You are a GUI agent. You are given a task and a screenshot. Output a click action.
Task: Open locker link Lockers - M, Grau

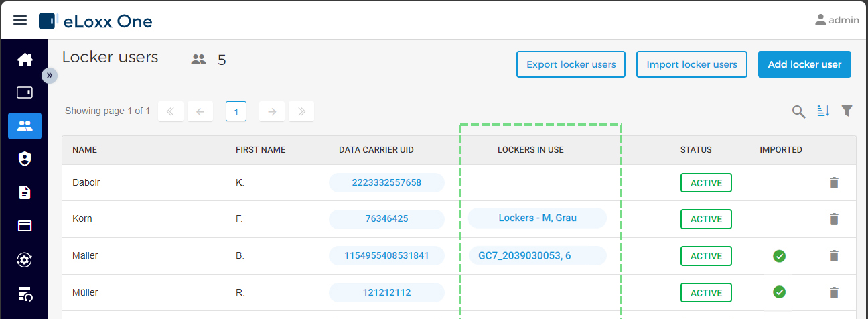(x=537, y=218)
